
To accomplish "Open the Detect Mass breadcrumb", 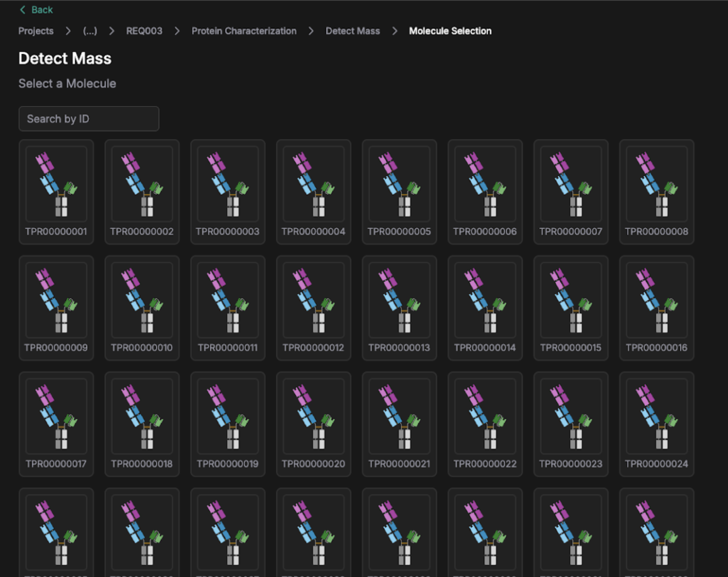I will coord(352,31).
